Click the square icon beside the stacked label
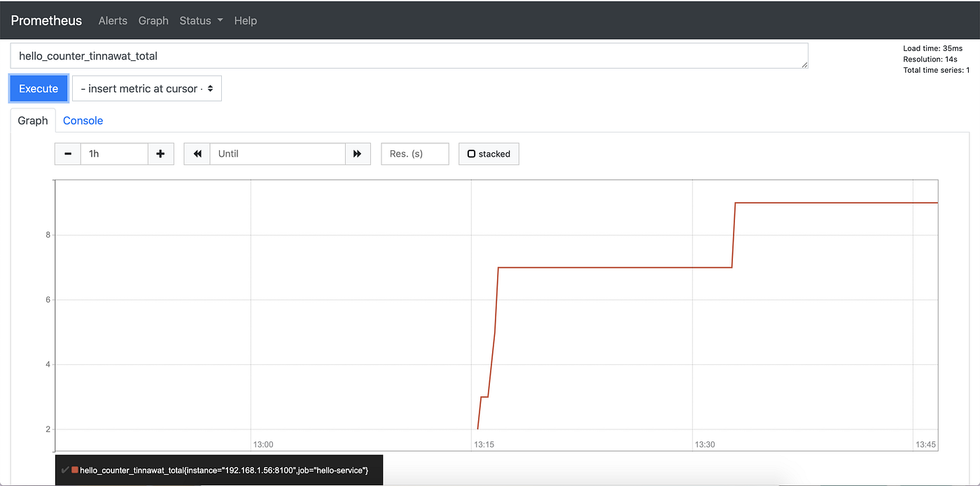The width and height of the screenshot is (980, 486). click(x=471, y=153)
